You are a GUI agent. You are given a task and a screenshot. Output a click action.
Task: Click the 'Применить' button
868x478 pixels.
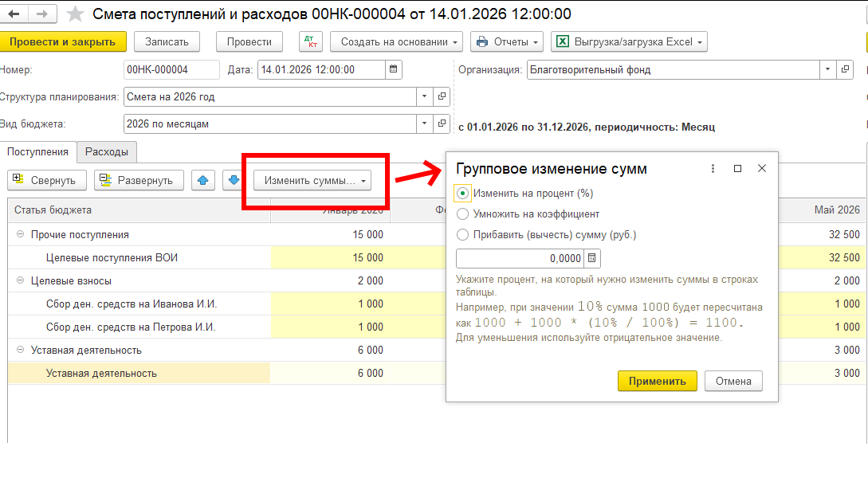[x=657, y=381]
